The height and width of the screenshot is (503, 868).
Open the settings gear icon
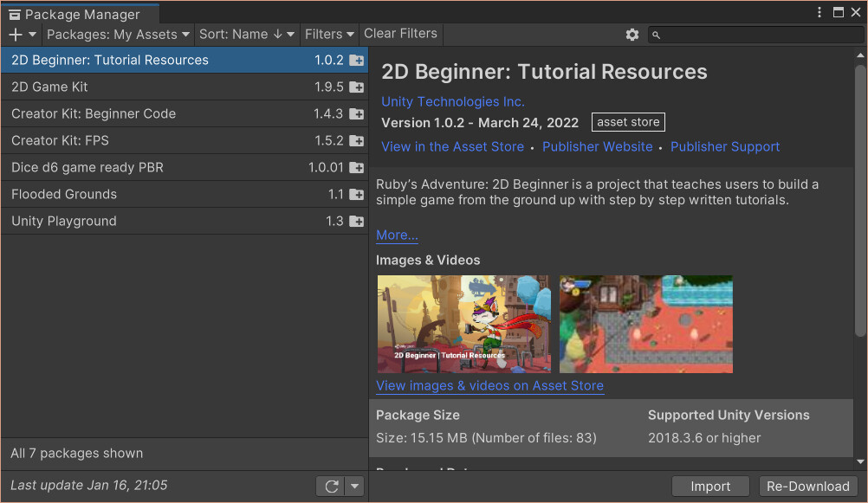(x=632, y=35)
